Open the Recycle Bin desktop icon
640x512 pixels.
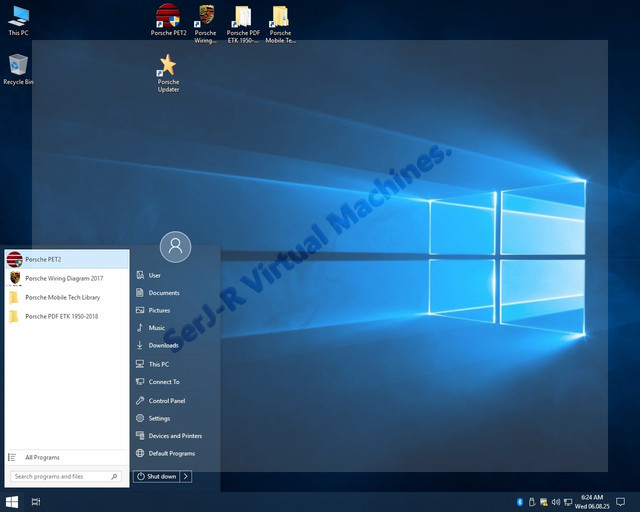point(18,69)
